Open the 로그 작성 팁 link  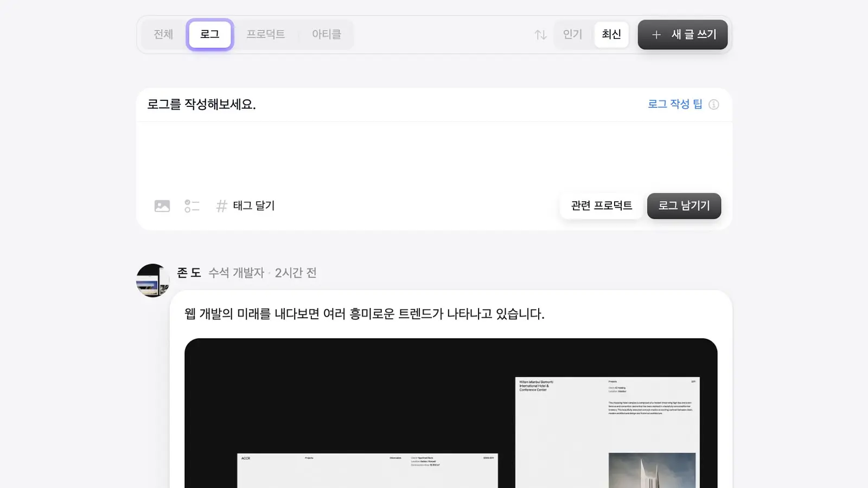[x=675, y=104]
